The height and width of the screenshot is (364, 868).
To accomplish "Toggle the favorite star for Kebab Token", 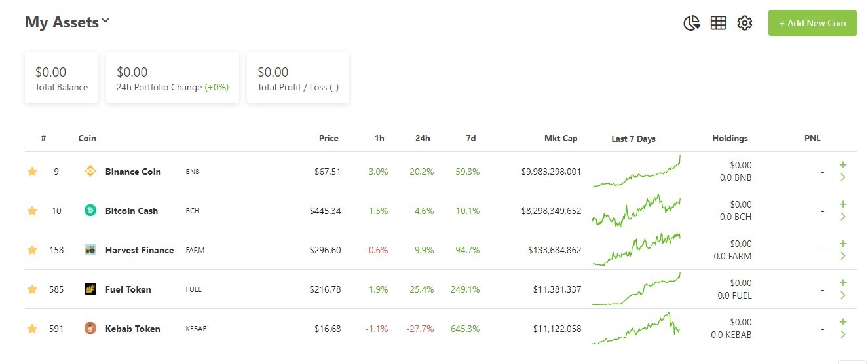I will click(x=32, y=329).
